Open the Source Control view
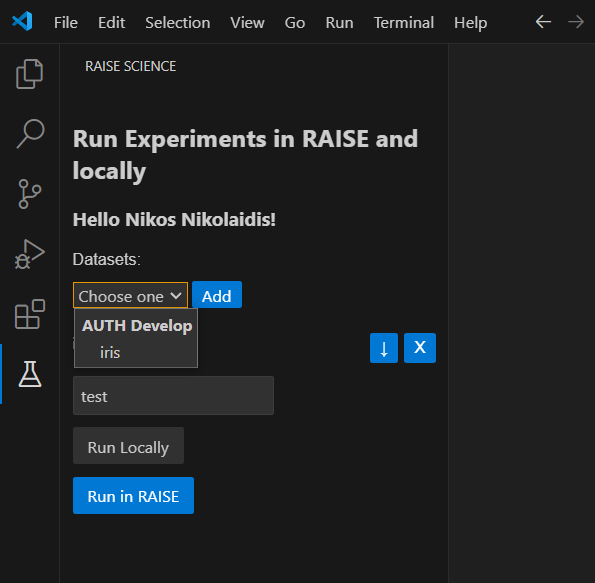Viewport: 595px width, 583px height. click(30, 194)
